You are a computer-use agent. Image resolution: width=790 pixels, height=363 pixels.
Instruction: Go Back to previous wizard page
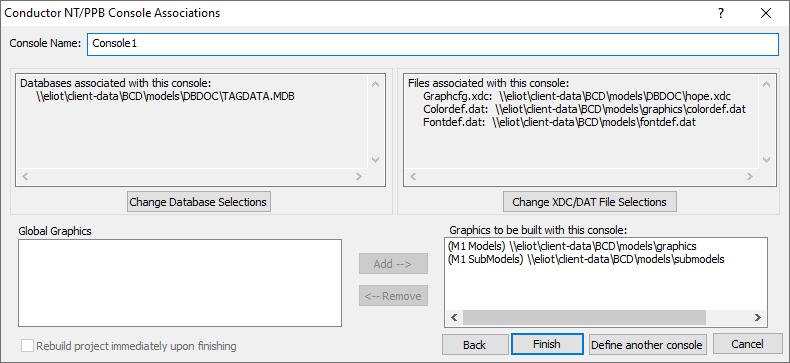point(475,344)
